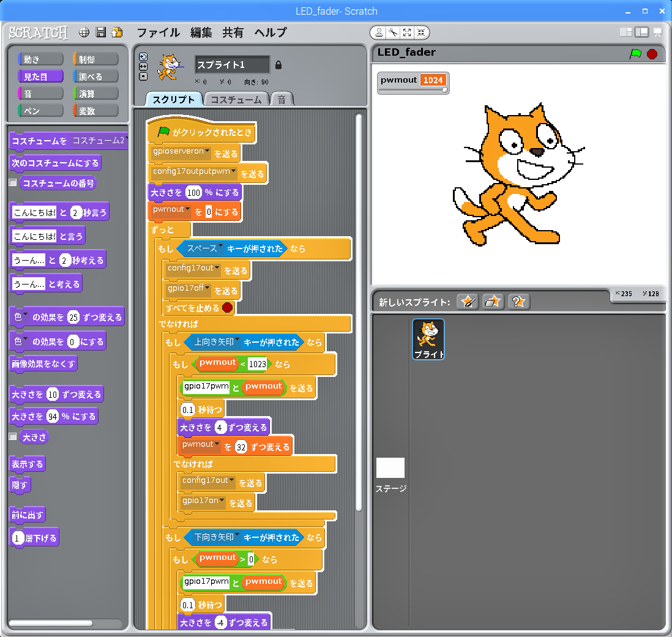
Task: Select the 見た目 block category
Action: point(41,76)
